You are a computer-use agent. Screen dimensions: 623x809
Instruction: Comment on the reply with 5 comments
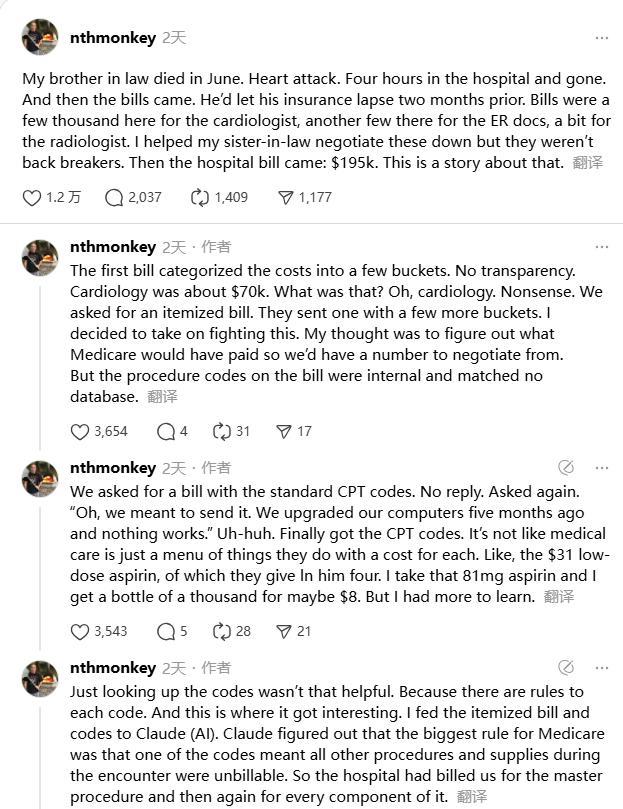pyautogui.click(x=165, y=631)
